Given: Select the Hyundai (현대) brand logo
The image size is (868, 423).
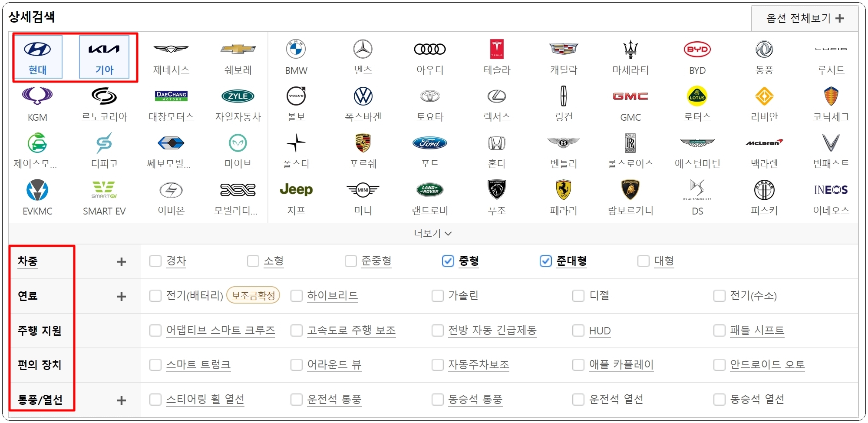Looking at the screenshot, I should tap(37, 49).
